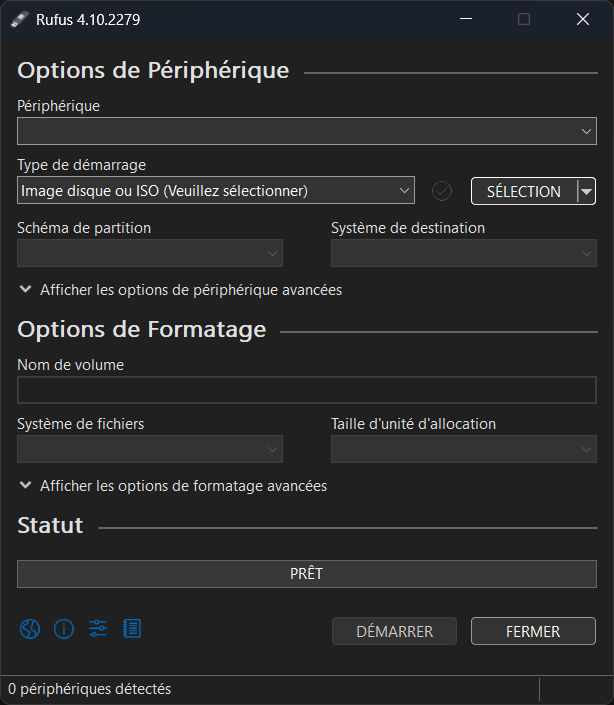Screen dimensions: 614x705
Task: Open the Périphérique device dropdown
Action: 307,131
